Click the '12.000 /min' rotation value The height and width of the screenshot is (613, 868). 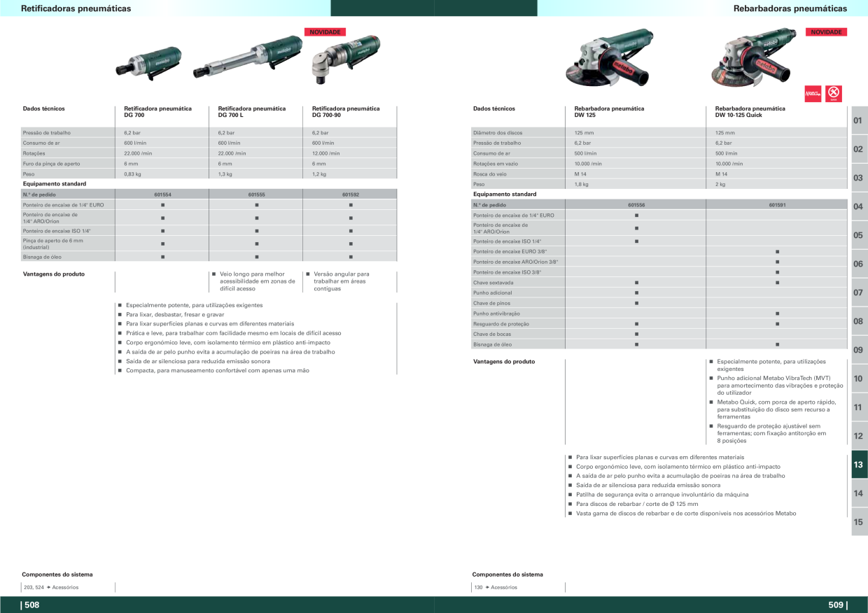coord(326,153)
